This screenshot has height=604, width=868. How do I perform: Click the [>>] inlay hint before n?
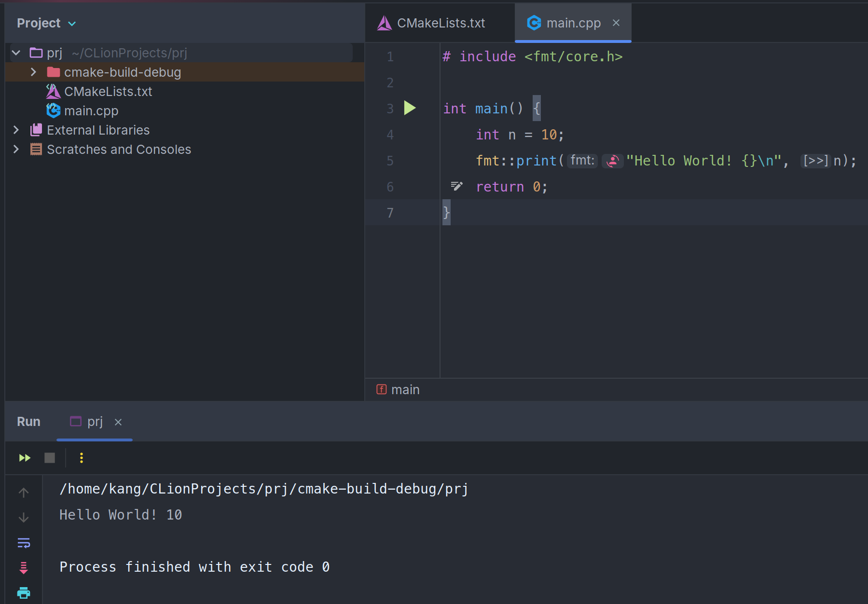(815, 160)
